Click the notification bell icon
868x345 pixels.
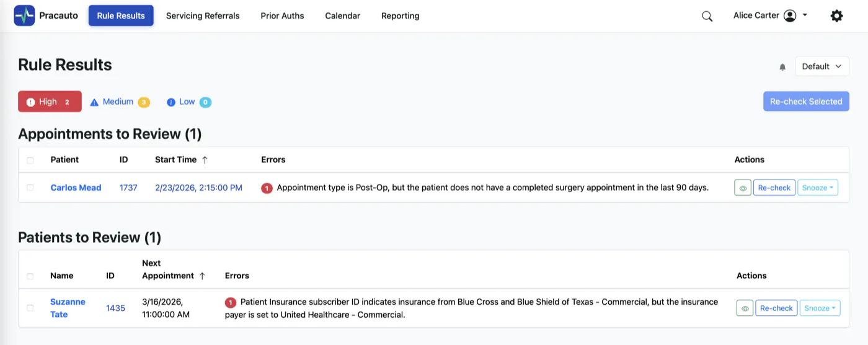tap(782, 67)
